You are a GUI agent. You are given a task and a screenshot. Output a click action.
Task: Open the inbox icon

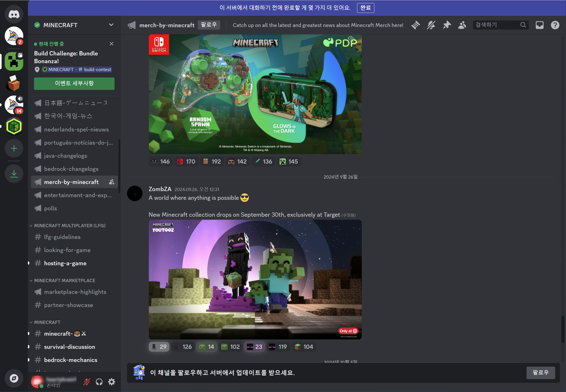click(x=539, y=25)
